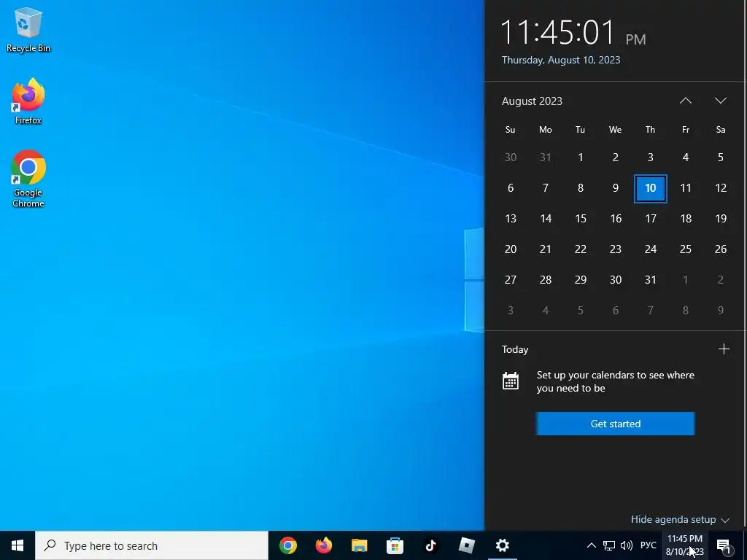Select the Firefox desktop shortcut
This screenshot has height=560, width=747.
point(28,101)
